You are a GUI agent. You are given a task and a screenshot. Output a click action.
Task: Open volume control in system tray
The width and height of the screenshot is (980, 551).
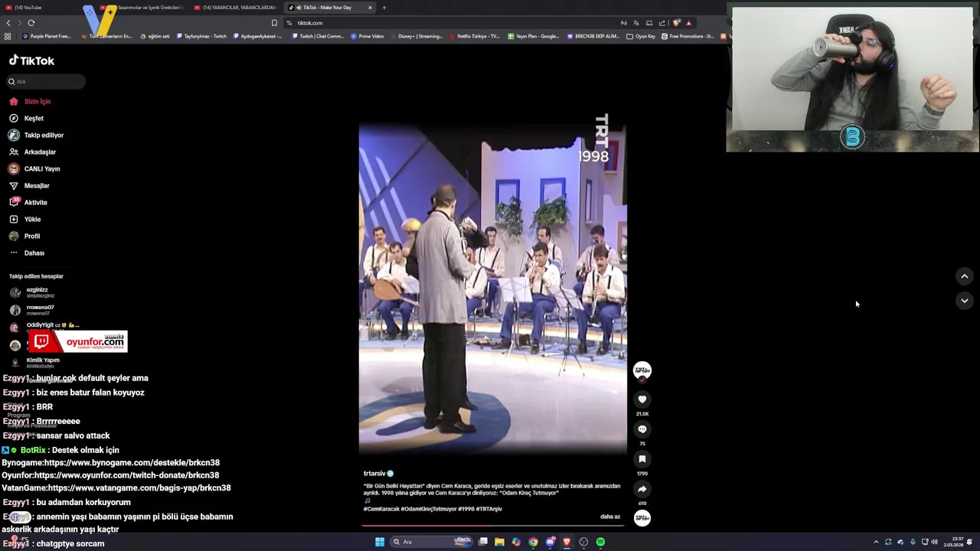(x=934, y=542)
